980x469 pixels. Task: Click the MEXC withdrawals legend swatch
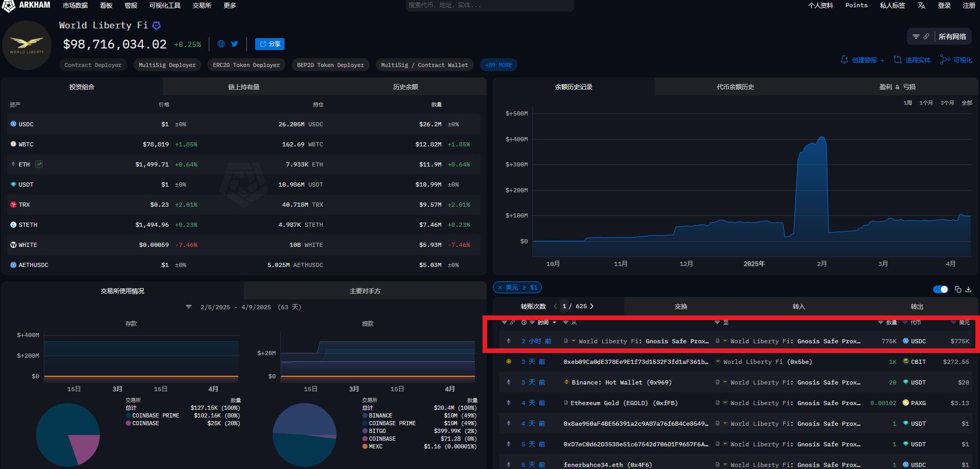[x=365, y=446]
